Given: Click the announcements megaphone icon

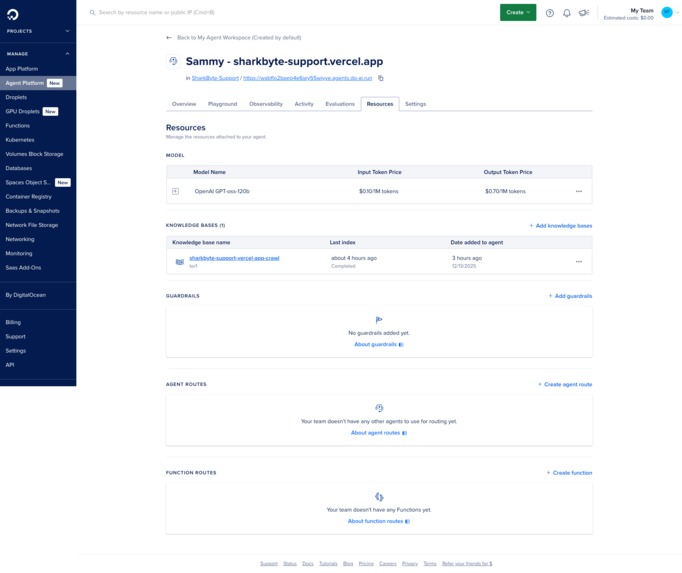Looking at the screenshot, I should (584, 13).
